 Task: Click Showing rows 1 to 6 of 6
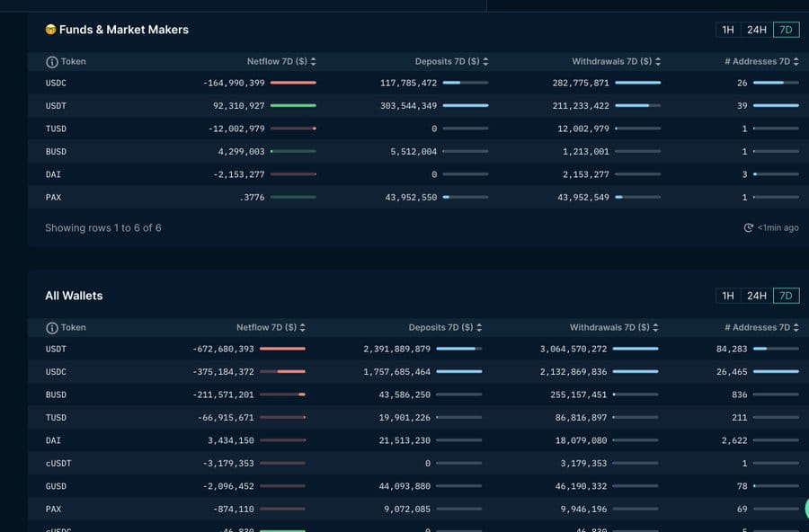[103, 227]
